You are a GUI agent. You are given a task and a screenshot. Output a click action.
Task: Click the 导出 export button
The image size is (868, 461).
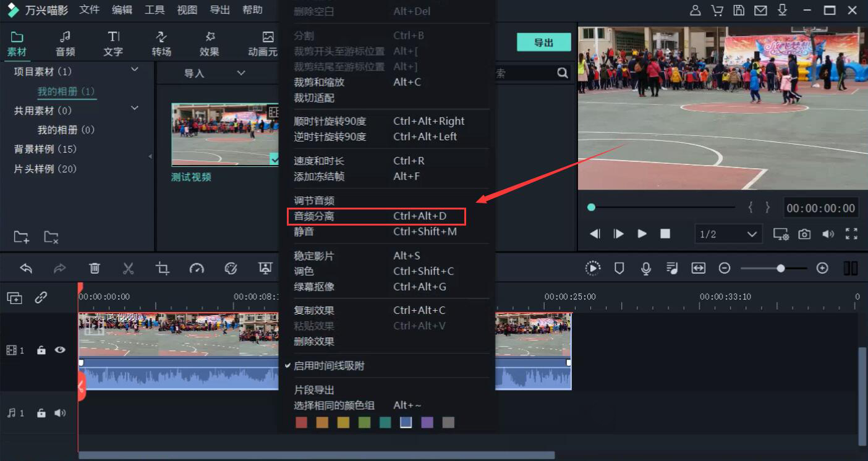(x=543, y=42)
